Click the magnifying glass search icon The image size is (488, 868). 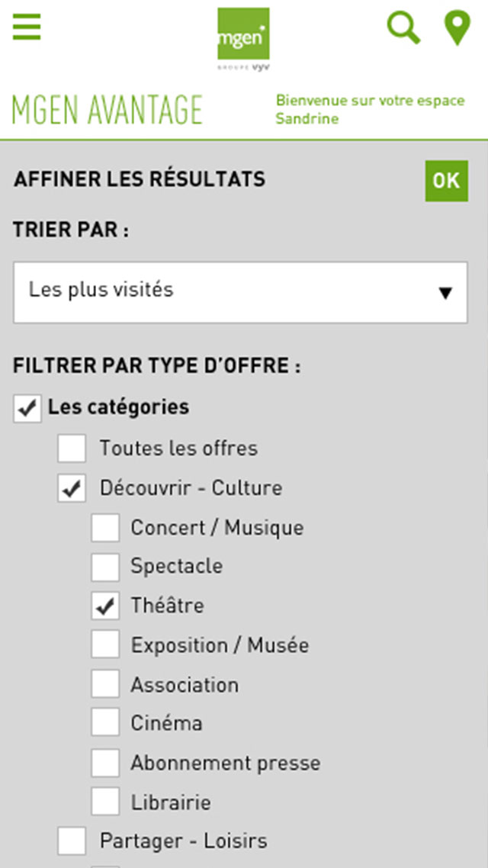click(403, 27)
